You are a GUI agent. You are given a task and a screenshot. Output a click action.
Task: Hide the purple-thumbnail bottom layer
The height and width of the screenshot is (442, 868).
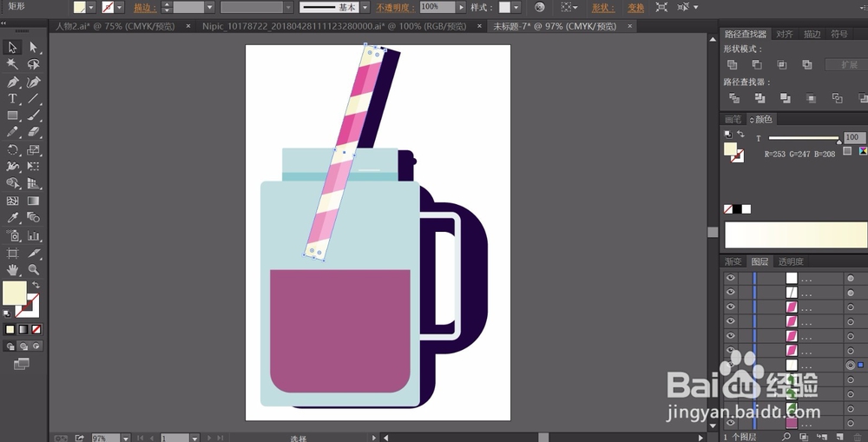[x=730, y=423]
